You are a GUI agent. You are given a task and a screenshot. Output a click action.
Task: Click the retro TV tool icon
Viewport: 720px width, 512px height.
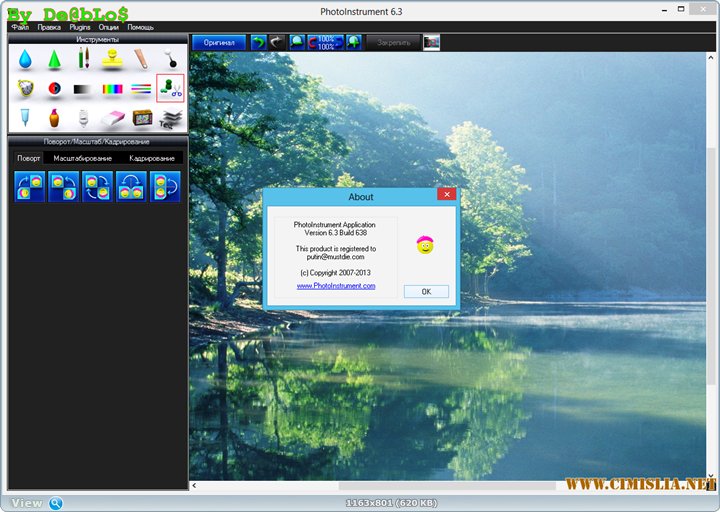[x=141, y=118]
